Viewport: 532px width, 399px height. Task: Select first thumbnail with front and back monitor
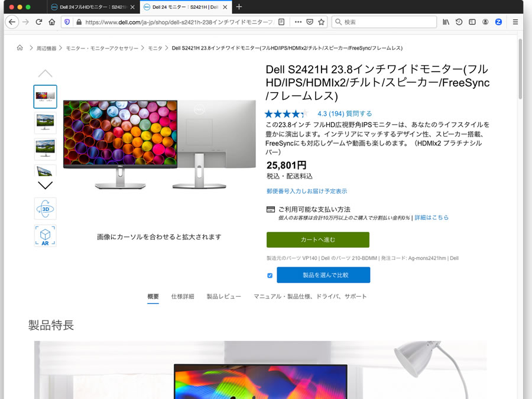(45, 97)
